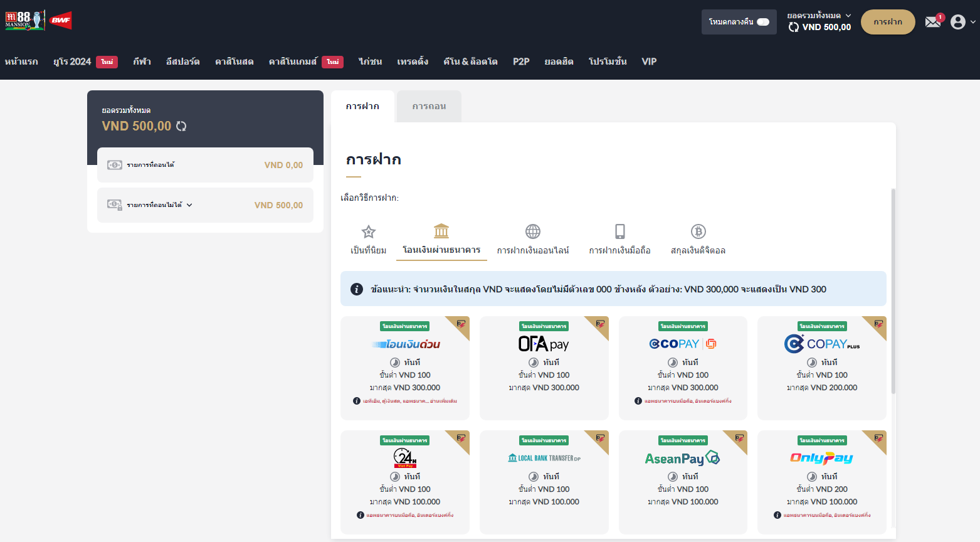
Task: Open the โปรโมชั่น menu item
Action: (607, 61)
